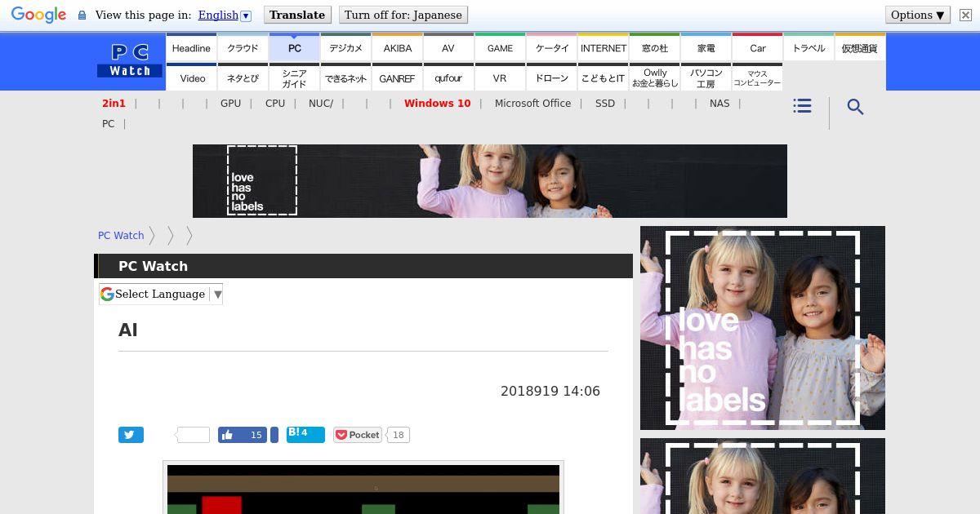The width and height of the screenshot is (980, 514).
Task: Open the こどもとIT tab
Action: (603, 78)
